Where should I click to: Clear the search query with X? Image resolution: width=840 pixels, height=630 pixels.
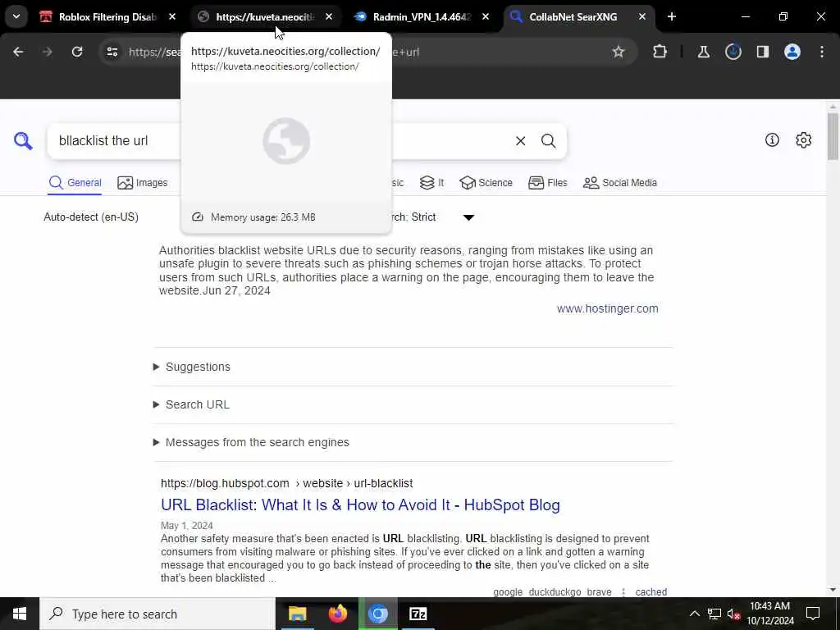pyautogui.click(x=520, y=141)
